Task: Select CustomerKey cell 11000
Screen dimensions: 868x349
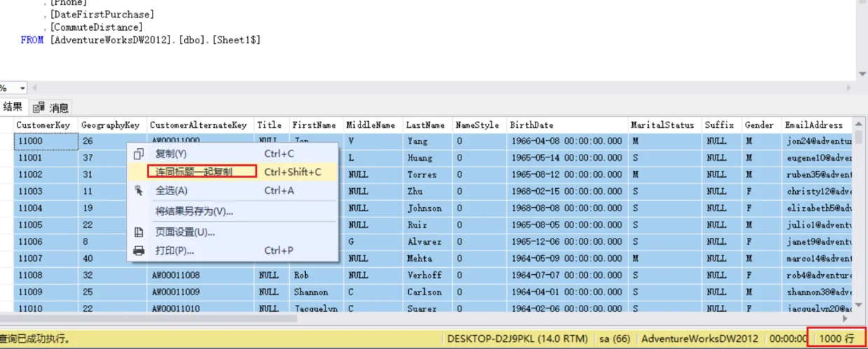Action: point(45,141)
